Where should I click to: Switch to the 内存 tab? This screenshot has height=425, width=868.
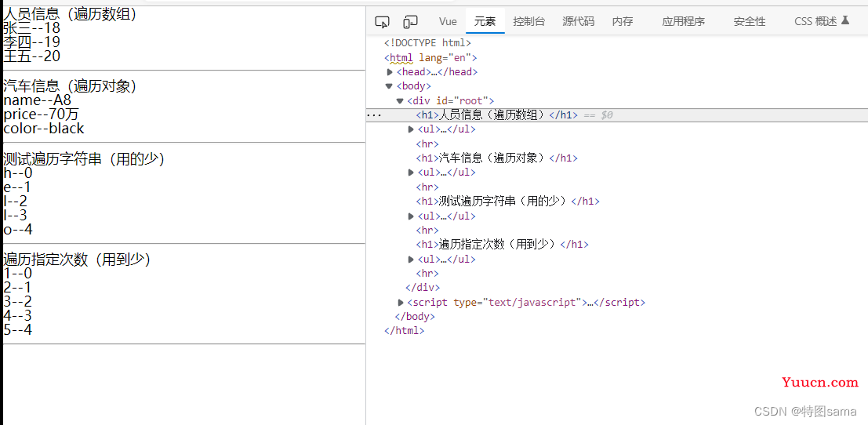point(623,22)
